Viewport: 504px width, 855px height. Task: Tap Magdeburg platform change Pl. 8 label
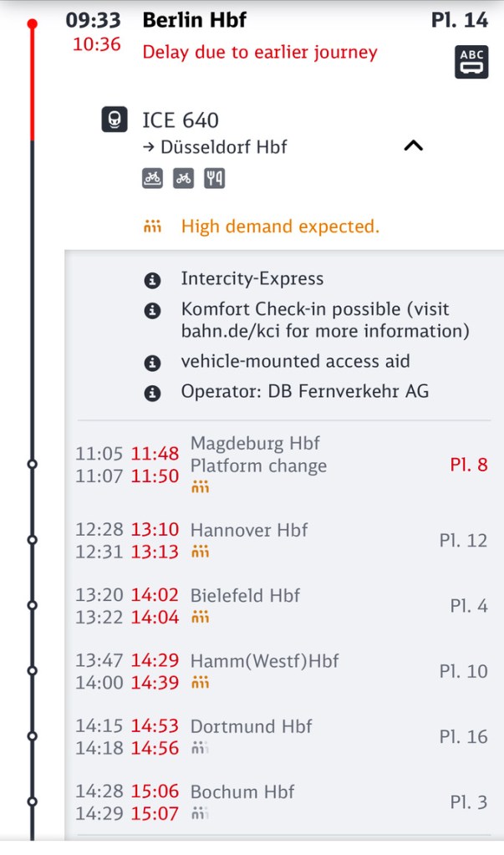[468, 465]
